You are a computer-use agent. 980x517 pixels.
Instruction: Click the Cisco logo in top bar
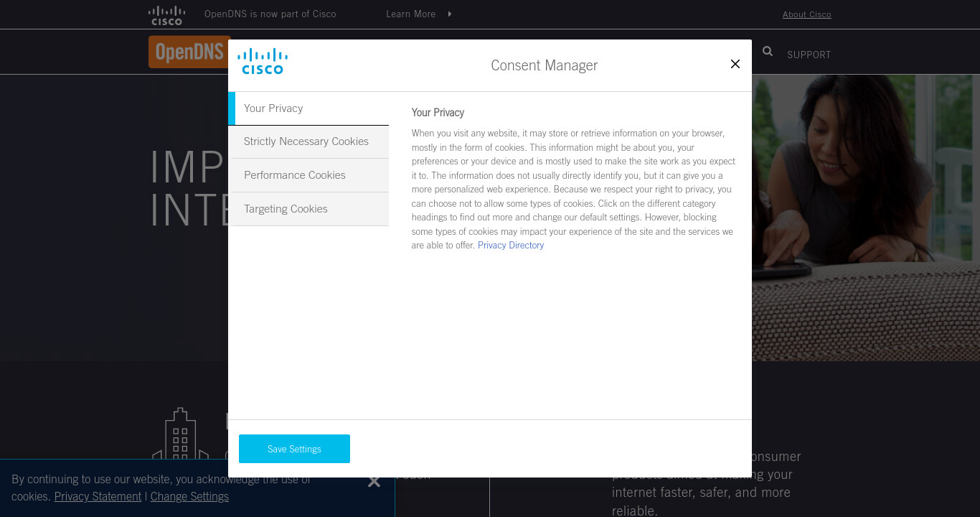point(166,15)
